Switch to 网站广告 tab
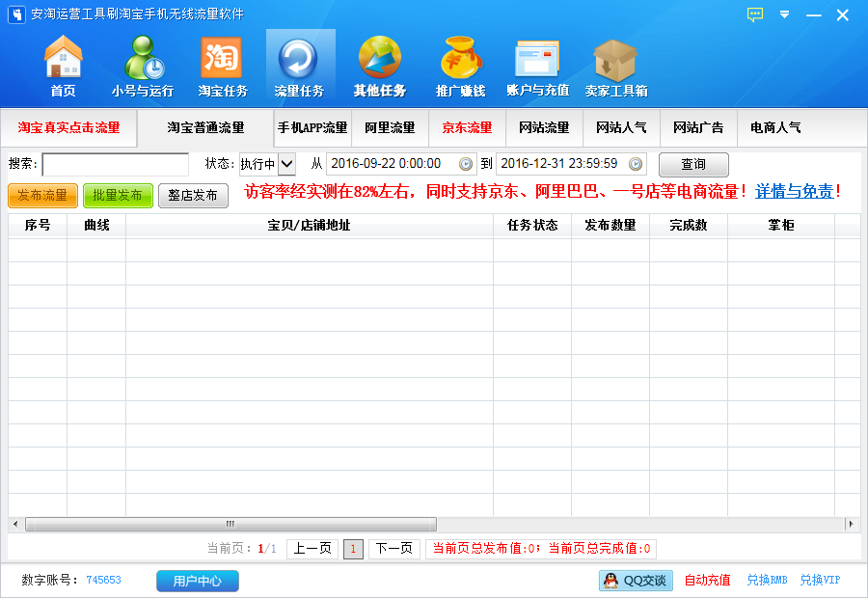This screenshot has height=598, width=868. (698, 128)
